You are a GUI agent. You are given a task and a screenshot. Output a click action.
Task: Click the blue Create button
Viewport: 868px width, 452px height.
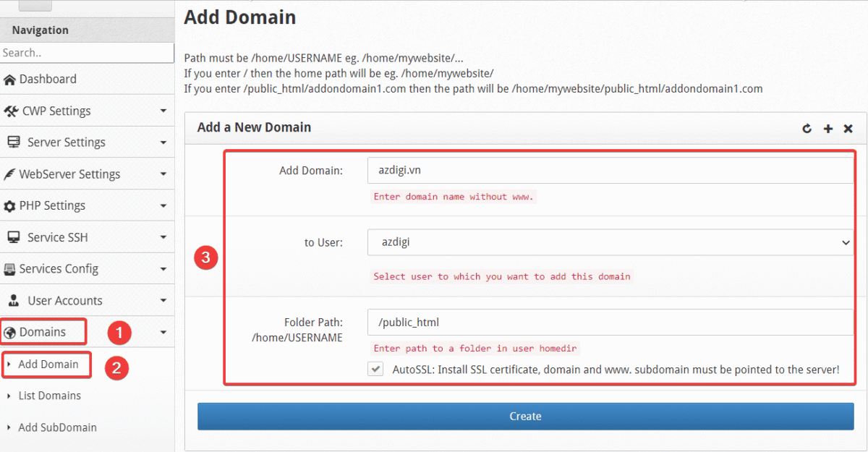[525, 417]
